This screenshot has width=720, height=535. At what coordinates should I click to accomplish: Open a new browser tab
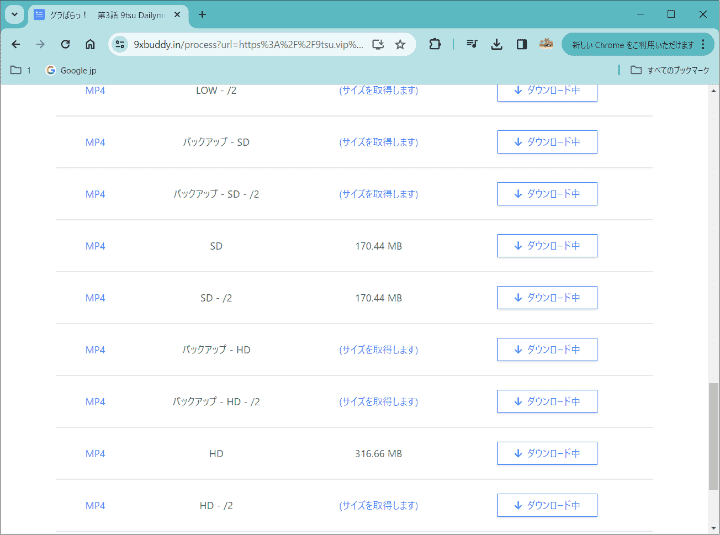tap(202, 14)
